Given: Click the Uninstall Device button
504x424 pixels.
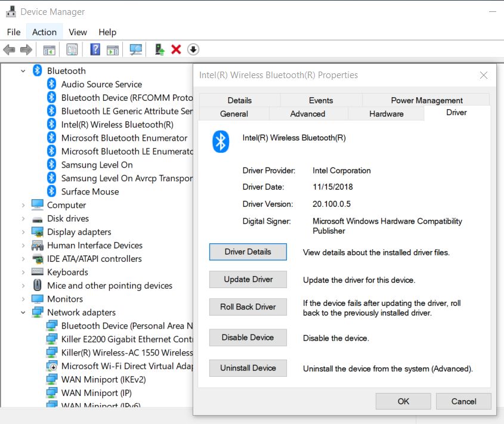Looking at the screenshot, I should point(248,368).
